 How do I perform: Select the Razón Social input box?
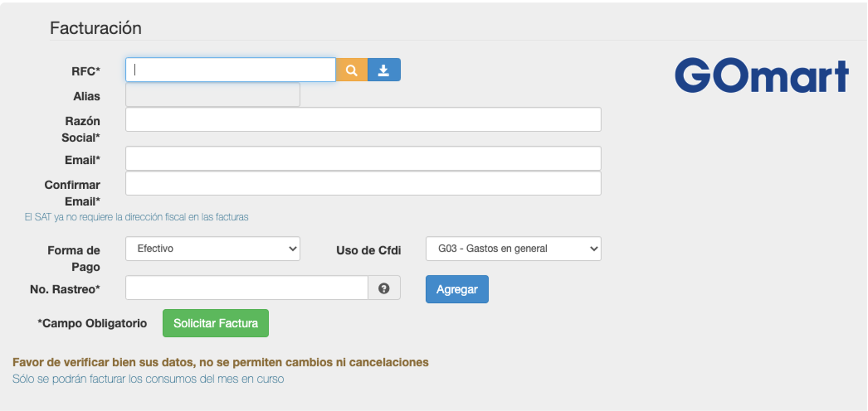pyautogui.click(x=363, y=120)
